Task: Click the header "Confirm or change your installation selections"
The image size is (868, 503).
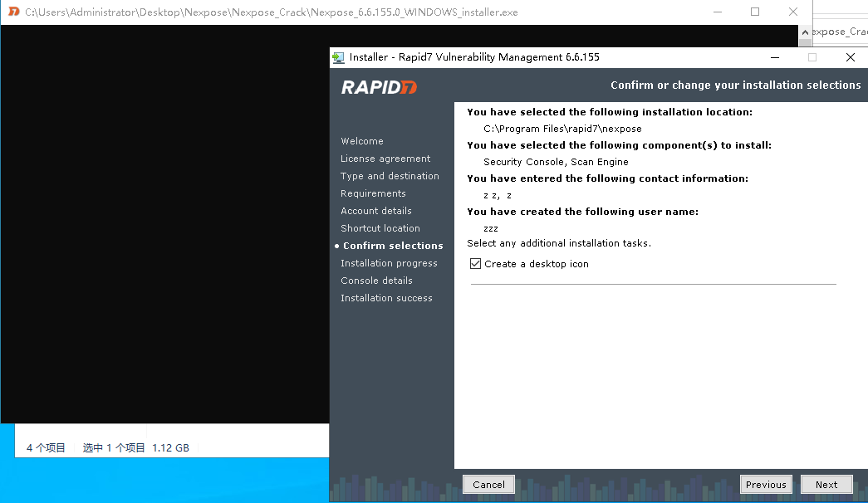Action: (736, 85)
